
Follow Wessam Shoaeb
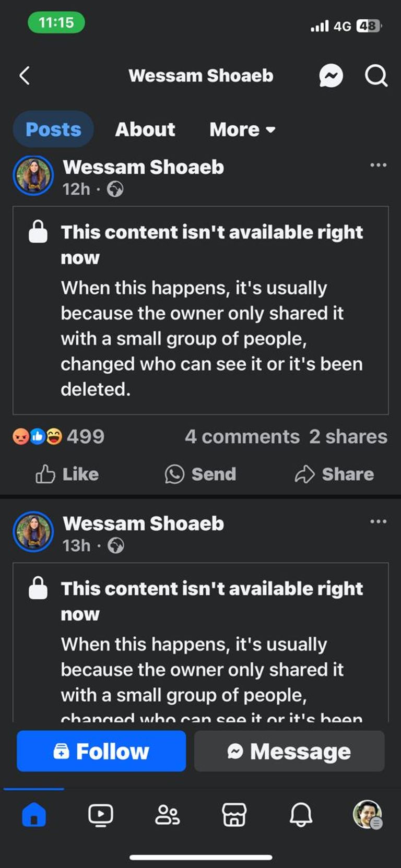[101, 751]
